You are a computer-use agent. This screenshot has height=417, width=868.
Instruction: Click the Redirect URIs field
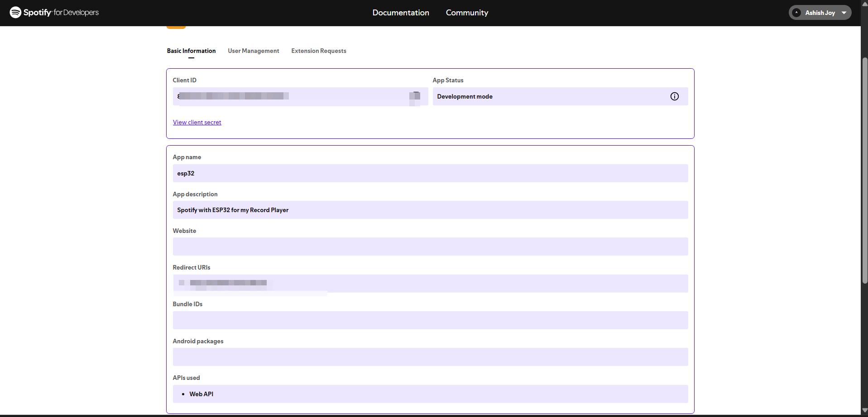pyautogui.click(x=430, y=284)
